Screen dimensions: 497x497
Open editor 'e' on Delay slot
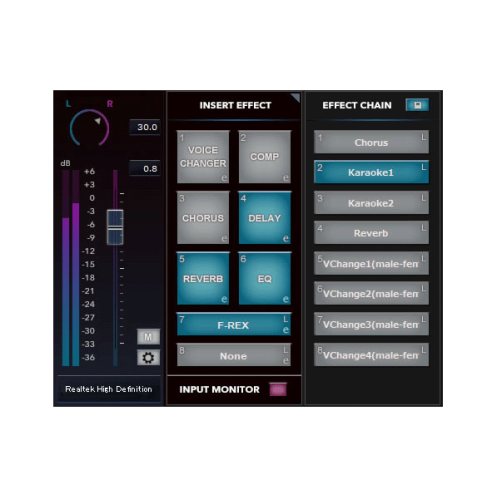(286, 238)
